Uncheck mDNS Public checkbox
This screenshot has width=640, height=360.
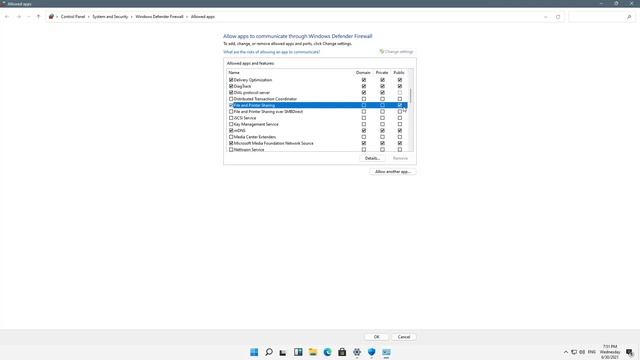400,131
